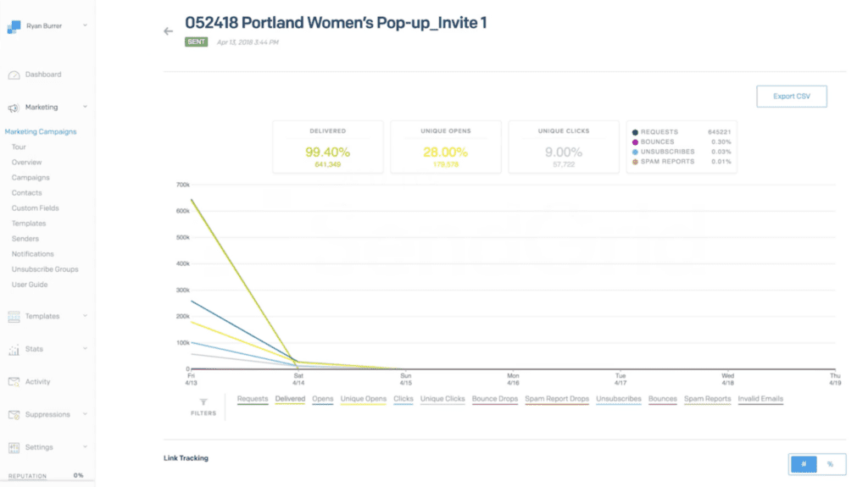Collapse the Marketing section chevron
The image size is (868, 487).
86,107
